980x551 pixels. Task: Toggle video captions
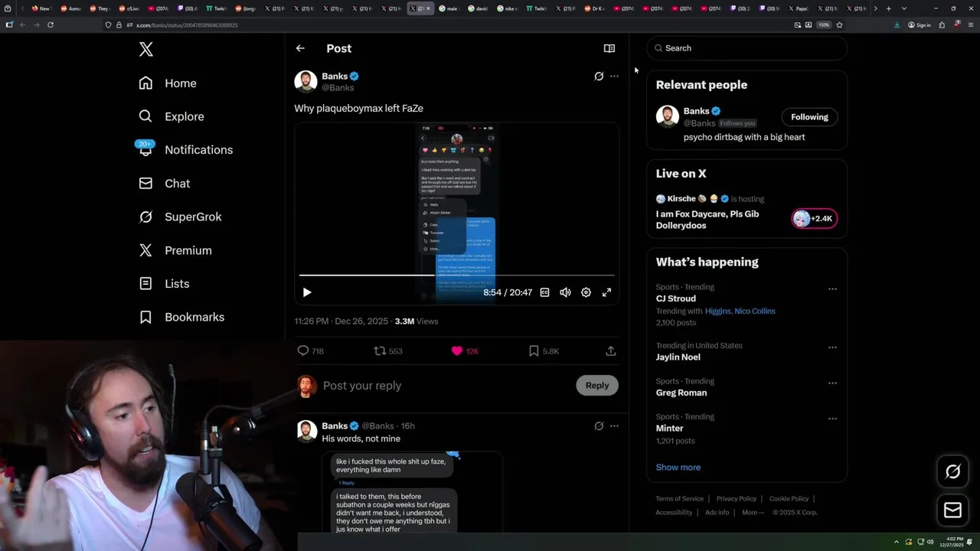544,292
